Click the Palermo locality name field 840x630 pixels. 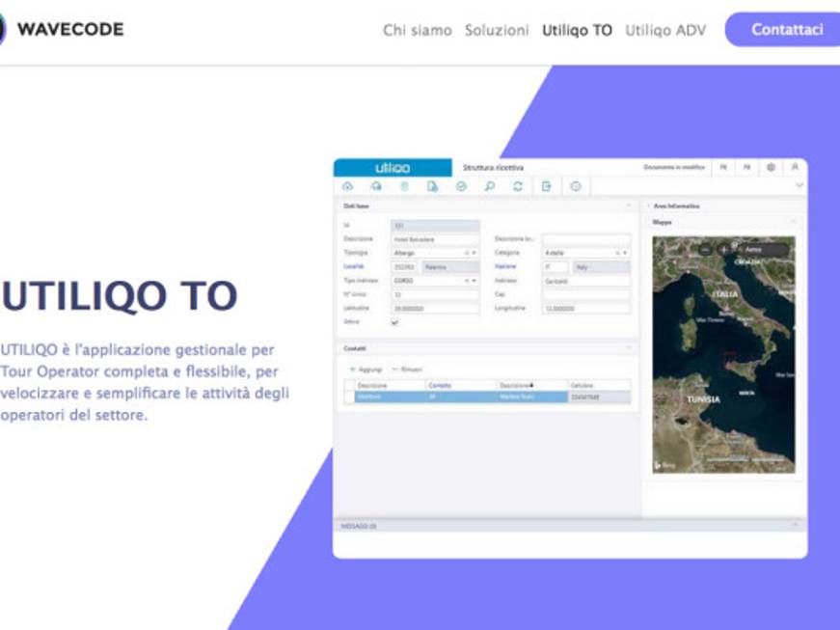tap(450, 267)
